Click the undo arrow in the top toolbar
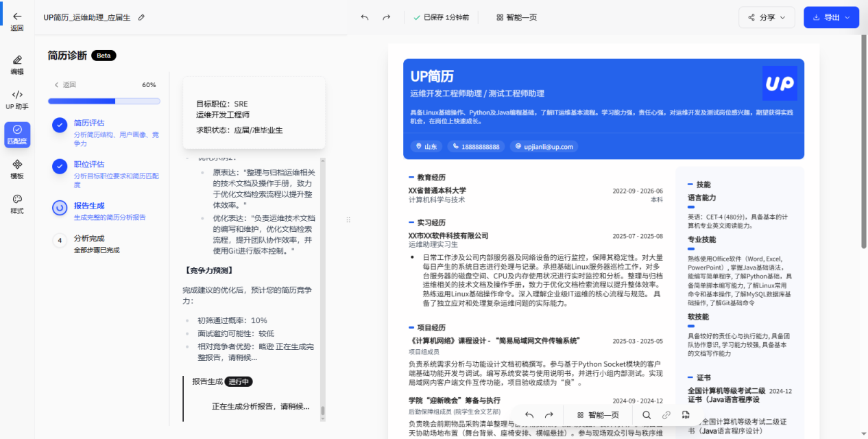Viewport: 868px width, 439px height. pyautogui.click(x=365, y=17)
